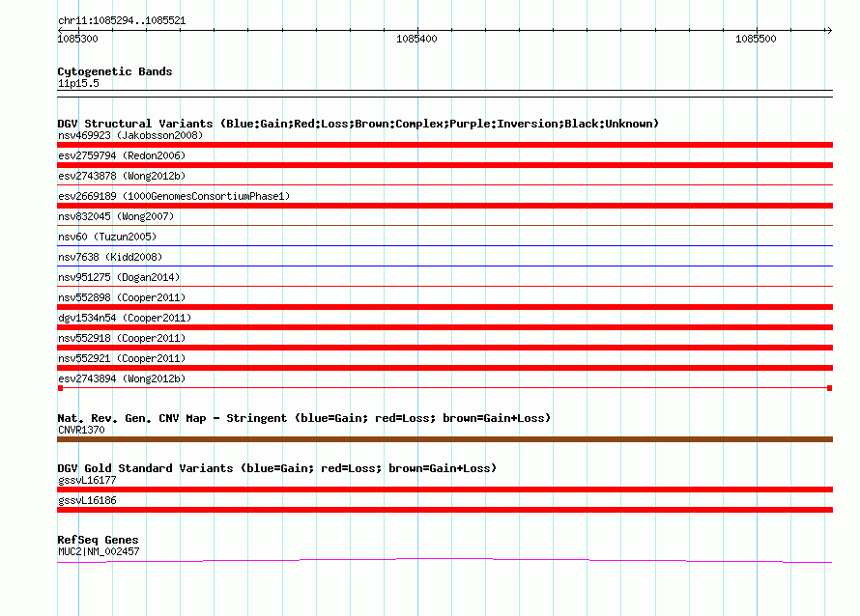Select variant label nsv552918 (Cooper2011)

tap(122, 338)
